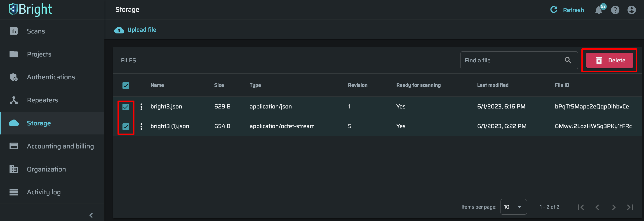This screenshot has height=221, width=644.
Task: Open the Scans chart icon
Action: click(14, 31)
